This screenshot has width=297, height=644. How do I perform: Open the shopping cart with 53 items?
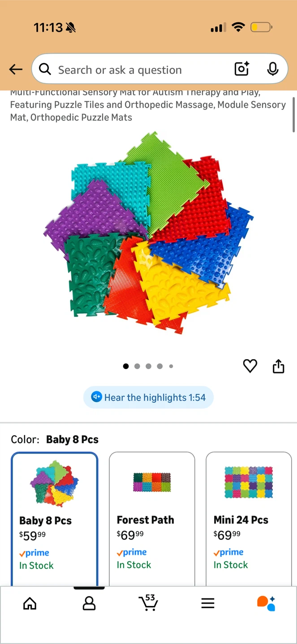pyautogui.click(x=148, y=602)
